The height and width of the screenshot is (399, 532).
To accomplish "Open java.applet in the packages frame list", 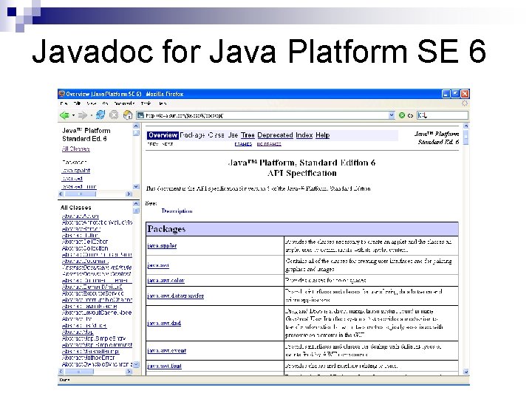I will [x=75, y=171].
